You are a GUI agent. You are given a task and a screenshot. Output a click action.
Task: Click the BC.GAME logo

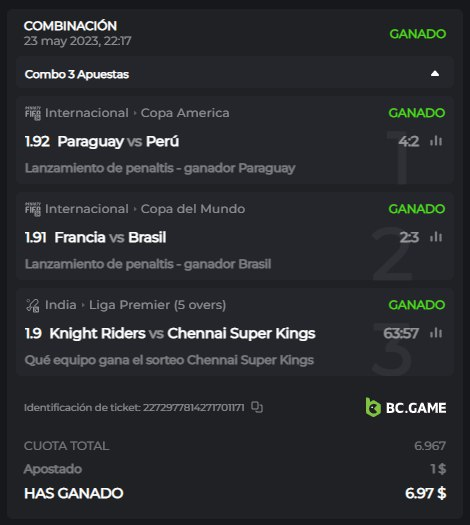(x=406, y=407)
